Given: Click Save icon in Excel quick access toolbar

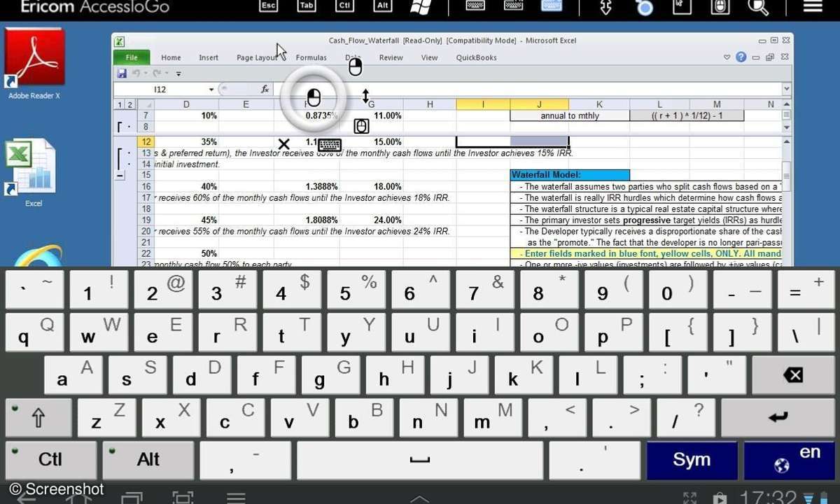Looking at the screenshot, I should click(122, 73).
